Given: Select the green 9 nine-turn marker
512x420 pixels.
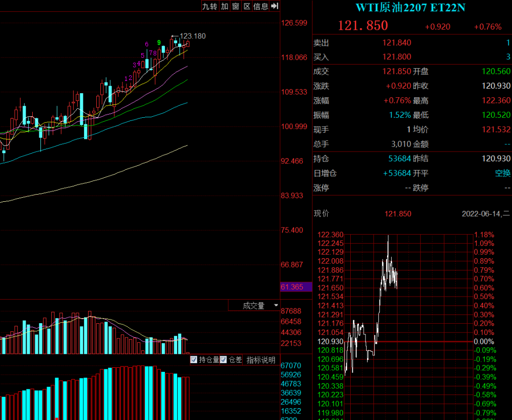Looking at the screenshot, I should click(x=159, y=43).
